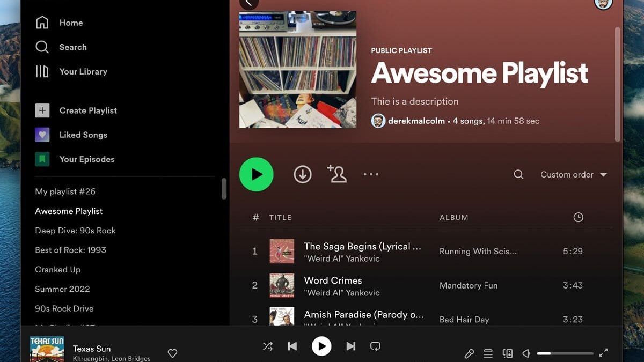Click the Your Library books icon
Screen dimensions: 644x362
(x=42, y=71)
